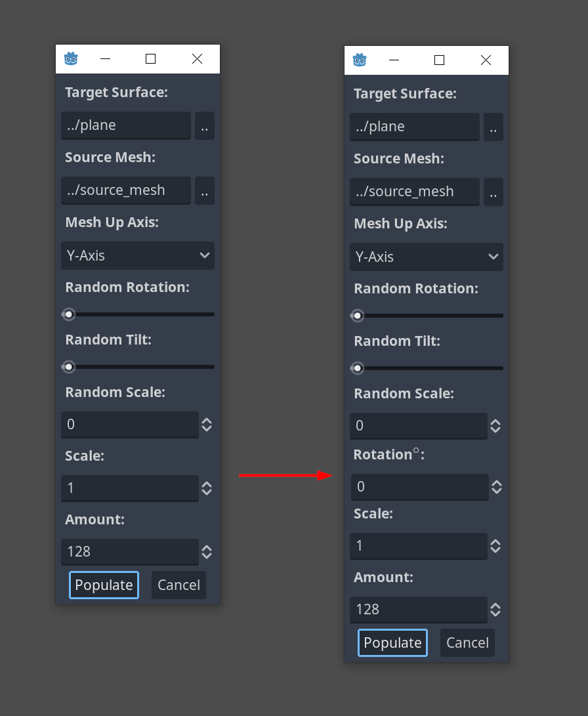Click the Y-Axis dropdown chevron arrow
The width and height of the screenshot is (588, 716).
pyautogui.click(x=204, y=255)
